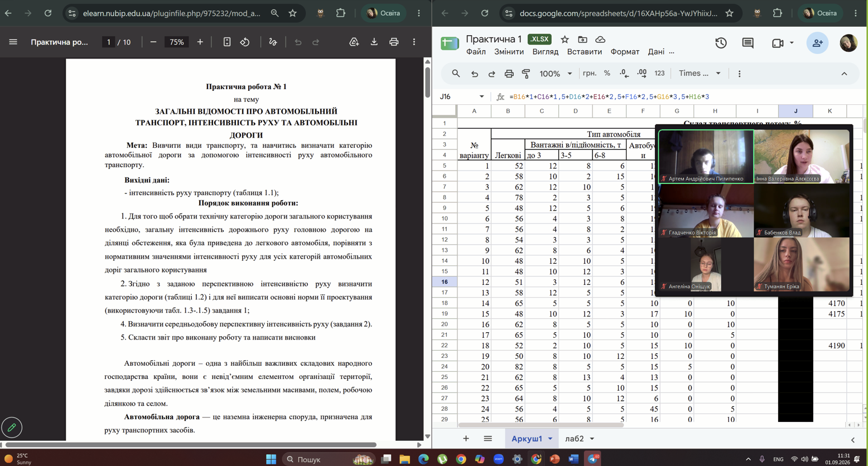This screenshot has width=868, height=466.
Task: Print the PDF document
Action: (394, 42)
